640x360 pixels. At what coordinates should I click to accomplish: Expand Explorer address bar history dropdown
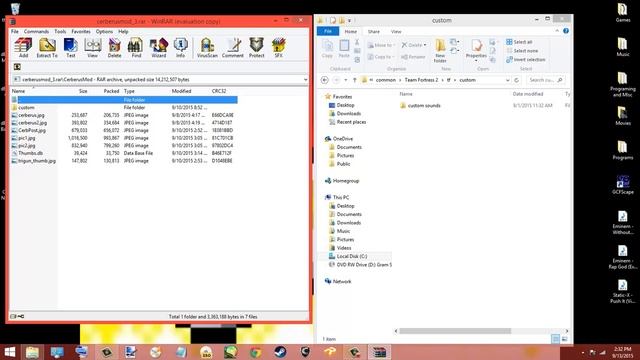tap(507, 80)
